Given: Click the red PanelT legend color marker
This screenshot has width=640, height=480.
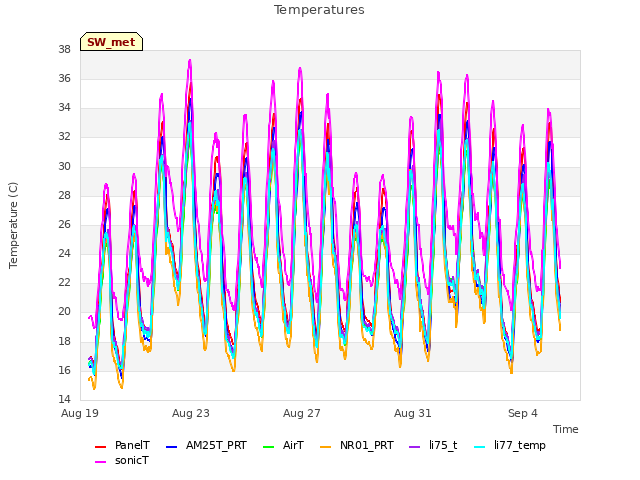Looking at the screenshot, I should (x=100, y=447).
